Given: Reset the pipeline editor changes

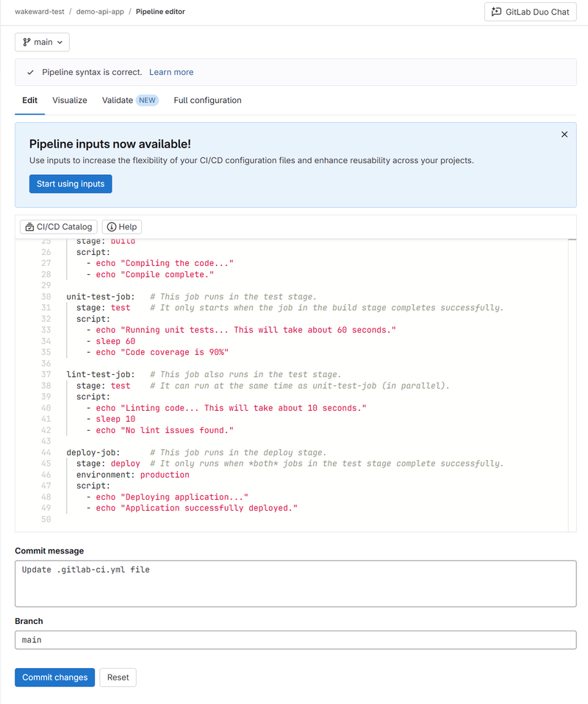Looking at the screenshot, I should tap(118, 678).
